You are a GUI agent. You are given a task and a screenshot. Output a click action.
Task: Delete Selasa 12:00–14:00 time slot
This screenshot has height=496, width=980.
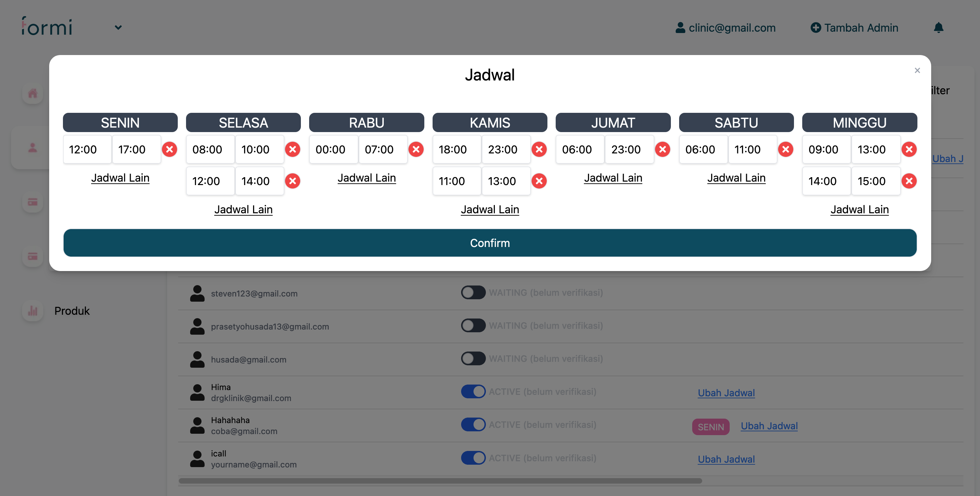(293, 181)
